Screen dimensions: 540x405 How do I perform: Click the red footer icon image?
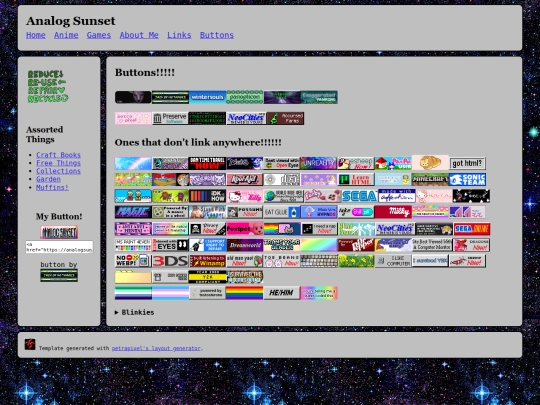30,344
